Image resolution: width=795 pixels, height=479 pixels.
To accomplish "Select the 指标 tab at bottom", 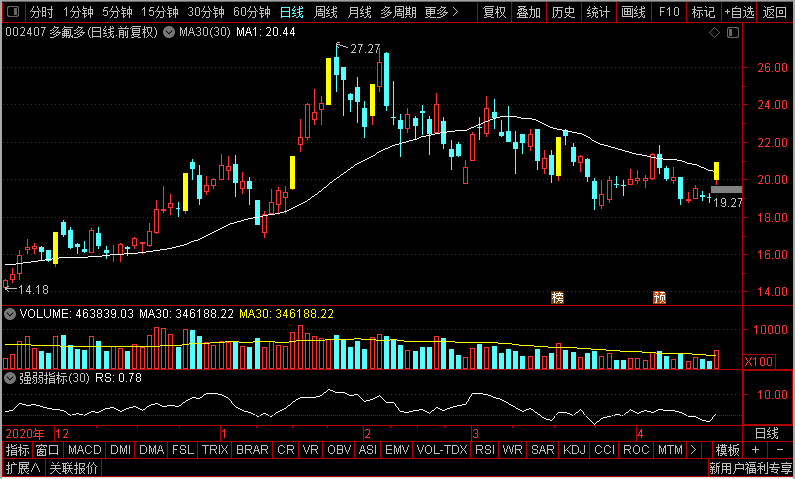I will (18, 450).
